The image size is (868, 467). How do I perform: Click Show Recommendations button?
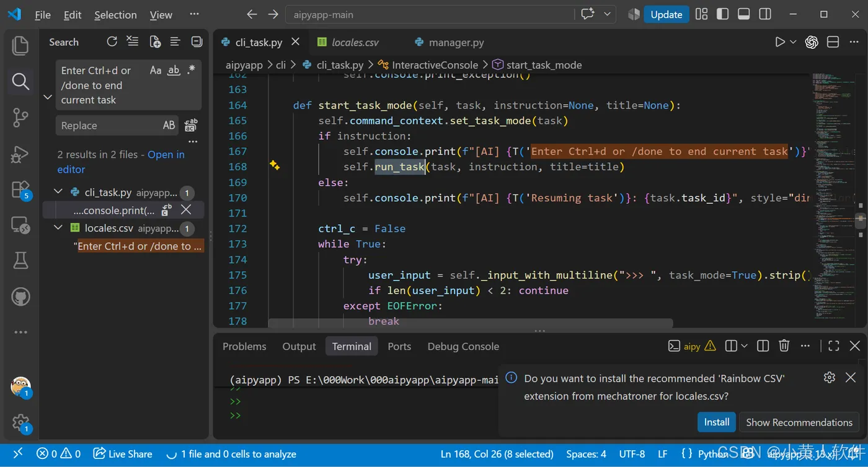click(799, 422)
